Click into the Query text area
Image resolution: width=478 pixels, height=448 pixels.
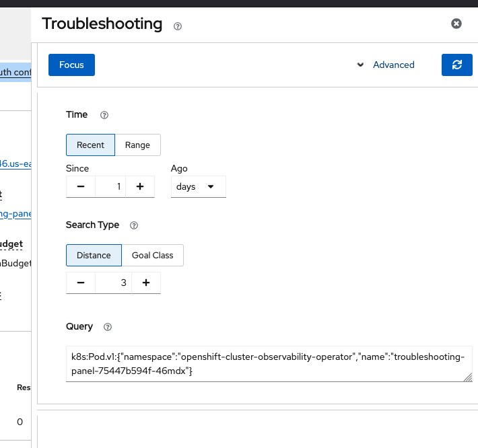pos(269,364)
